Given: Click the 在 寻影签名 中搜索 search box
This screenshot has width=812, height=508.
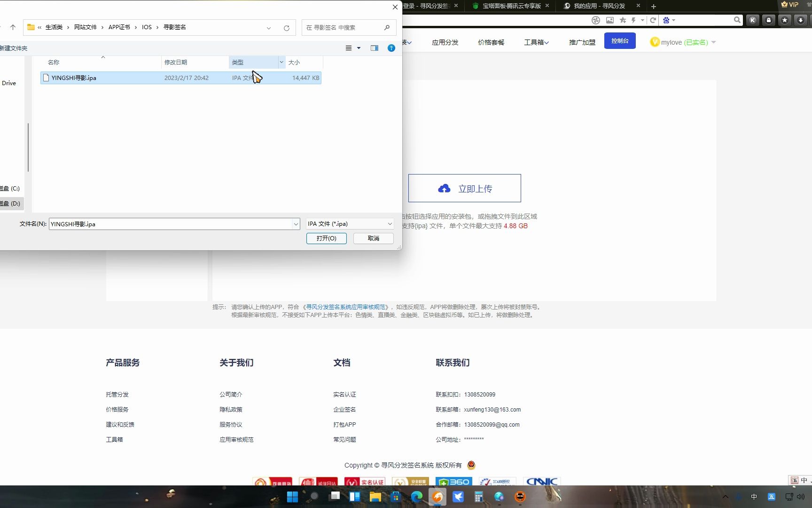Looking at the screenshot, I should 349,28.
